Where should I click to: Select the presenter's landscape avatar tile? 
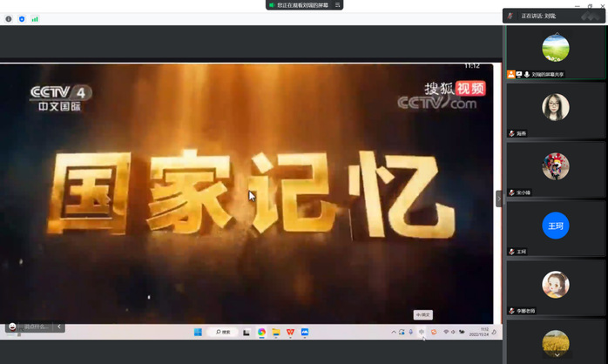coord(555,48)
